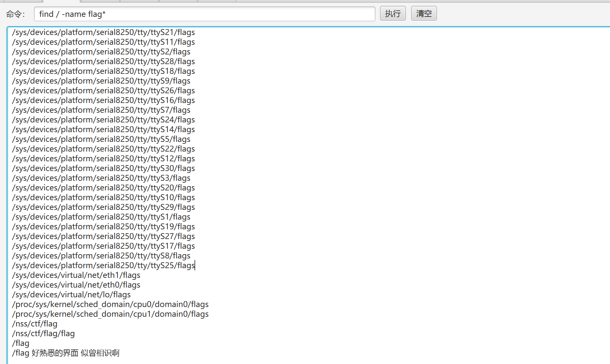The height and width of the screenshot is (364, 610).
Task: Click the cpu0/domain0/flags line
Action: pyautogui.click(x=110, y=304)
